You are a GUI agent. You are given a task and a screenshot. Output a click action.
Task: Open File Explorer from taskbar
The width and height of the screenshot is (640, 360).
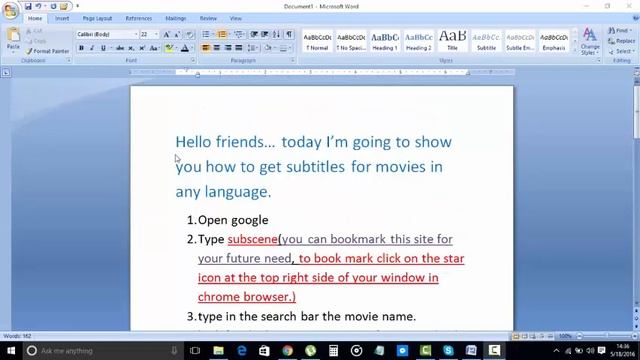219,351
